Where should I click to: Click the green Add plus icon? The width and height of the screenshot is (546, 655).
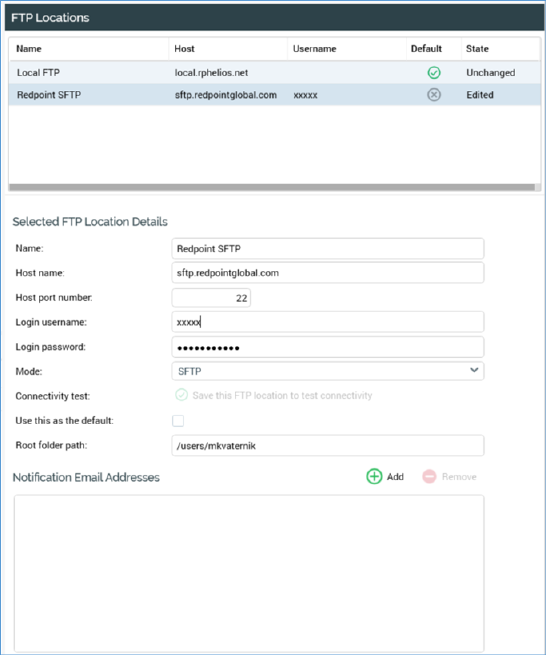tap(374, 476)
